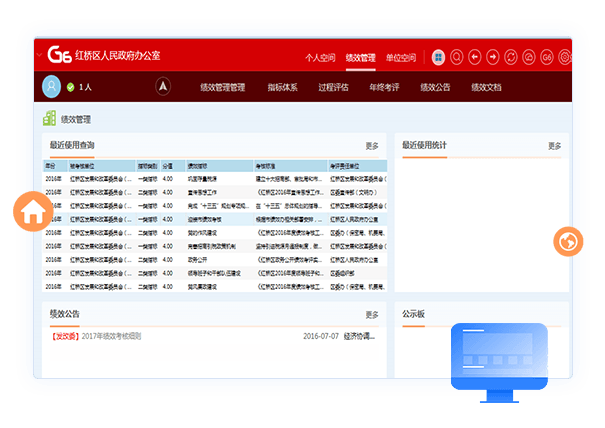The width and height of the screenshot is (605, 428).
Task: Click the magnifier search icon in the top toolbar
Action: click(456, 58)
